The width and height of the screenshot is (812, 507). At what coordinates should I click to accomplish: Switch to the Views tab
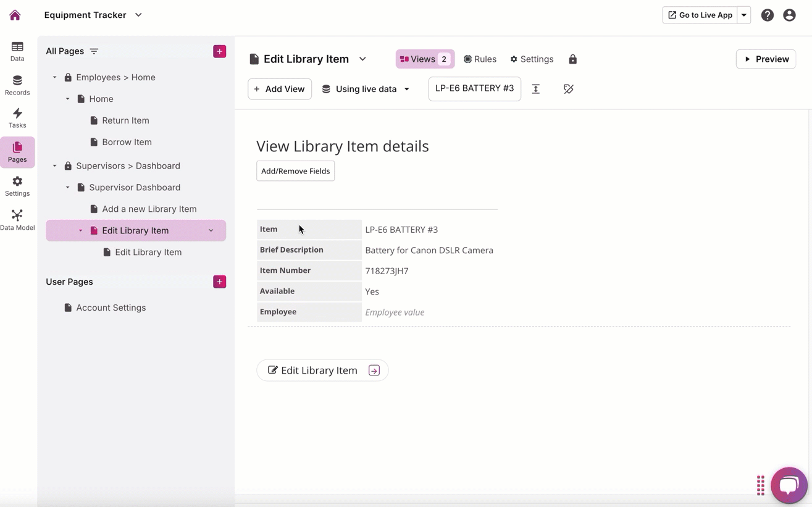pyautogui.click(x=425, y=59)
